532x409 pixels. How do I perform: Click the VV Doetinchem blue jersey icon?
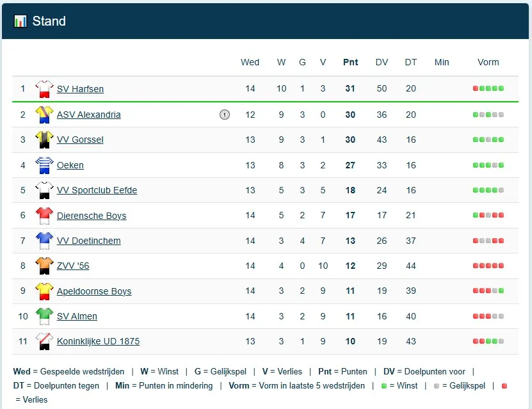point(44,241)
